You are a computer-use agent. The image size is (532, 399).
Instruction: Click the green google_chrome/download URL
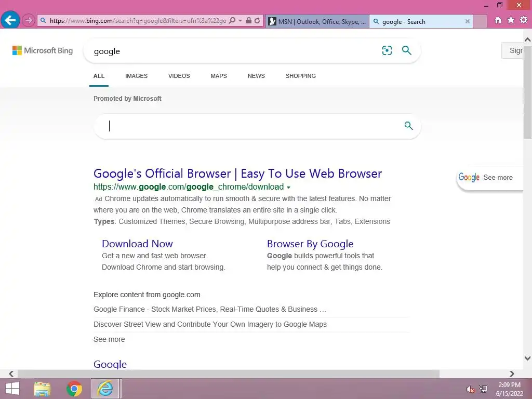pyautogui.click(x=189, y=187)
